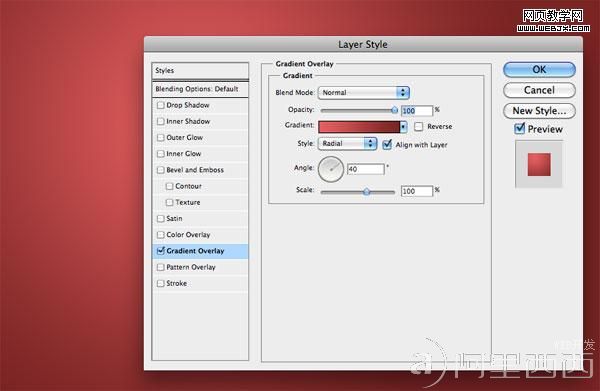Select the Outer Glow label
The height and width of the screenshot is (391, 600).
pyautogui.click(x=185, y=138)
